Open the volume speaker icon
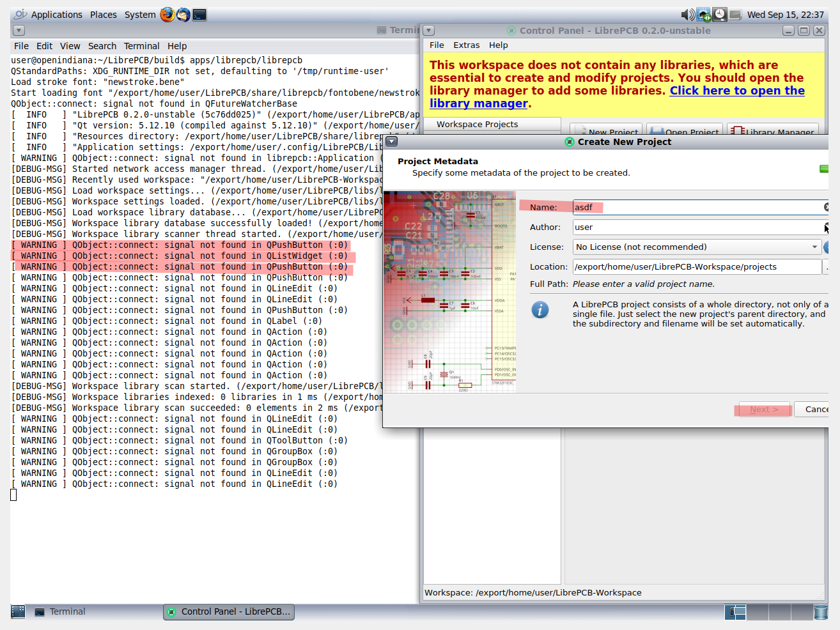 click(687, 14)
